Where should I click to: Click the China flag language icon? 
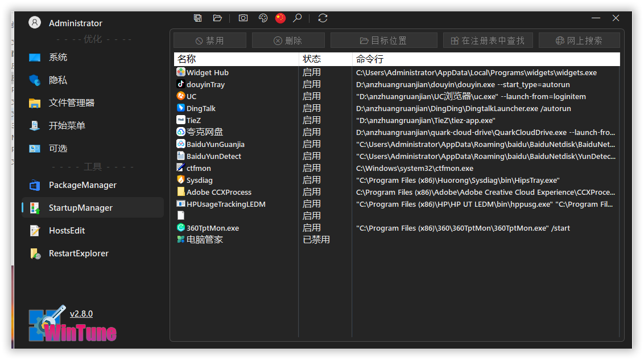[280, 18]
